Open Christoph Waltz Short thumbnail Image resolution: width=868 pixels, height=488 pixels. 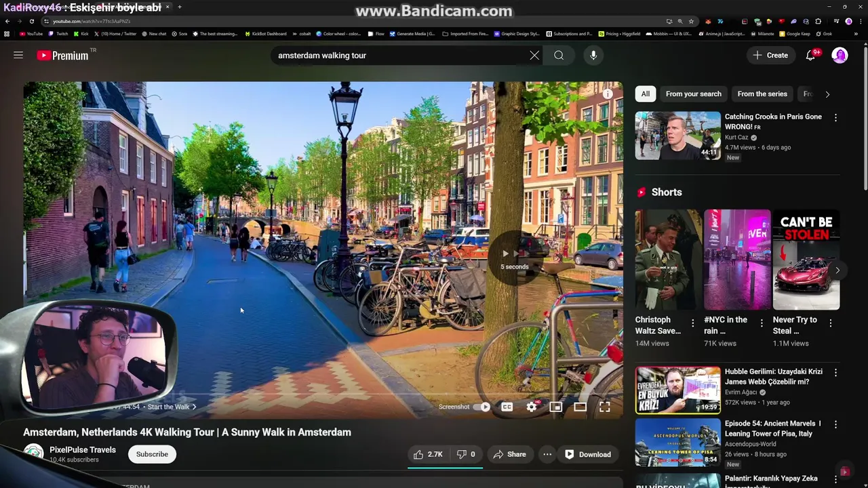669,260
